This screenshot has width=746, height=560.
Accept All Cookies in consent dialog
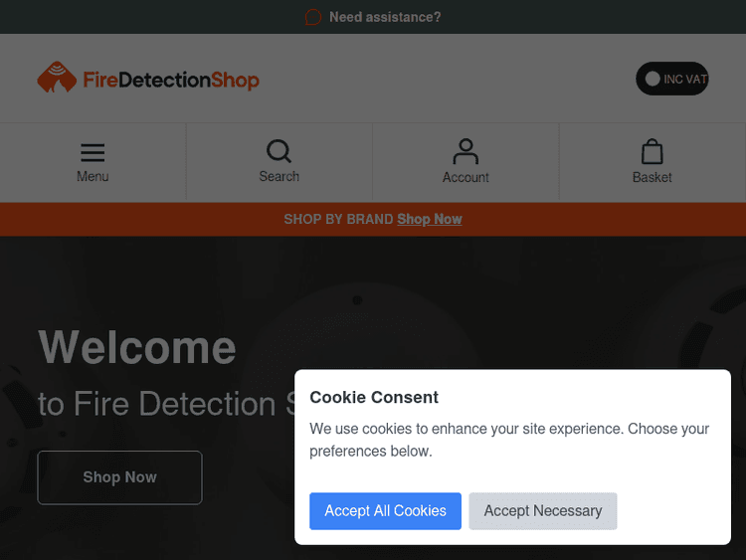[385, 511]
